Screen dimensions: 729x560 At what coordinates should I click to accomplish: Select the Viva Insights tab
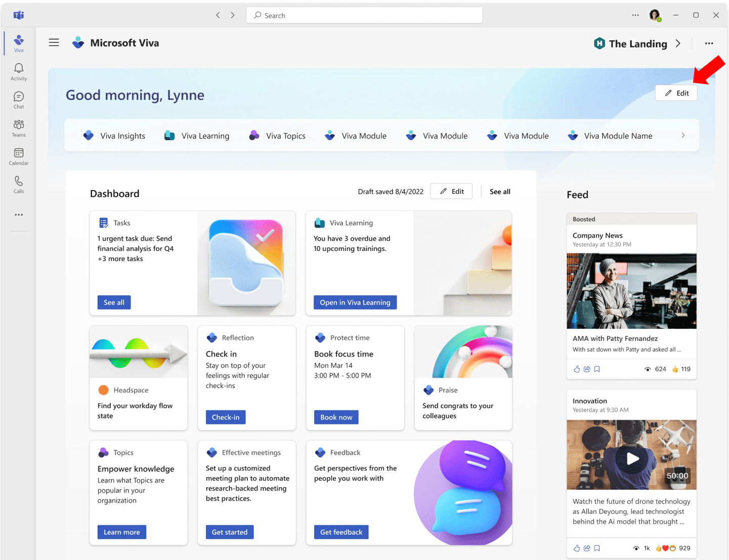(114, 136)
